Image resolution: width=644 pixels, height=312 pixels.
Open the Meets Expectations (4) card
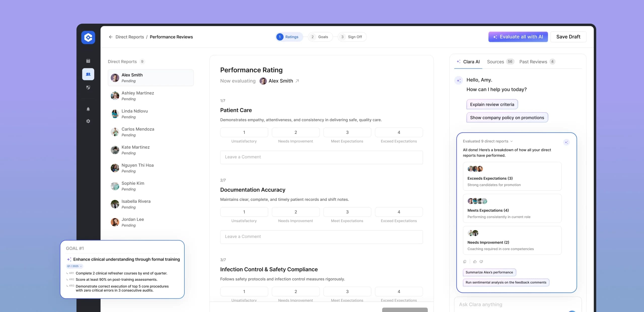512,208
